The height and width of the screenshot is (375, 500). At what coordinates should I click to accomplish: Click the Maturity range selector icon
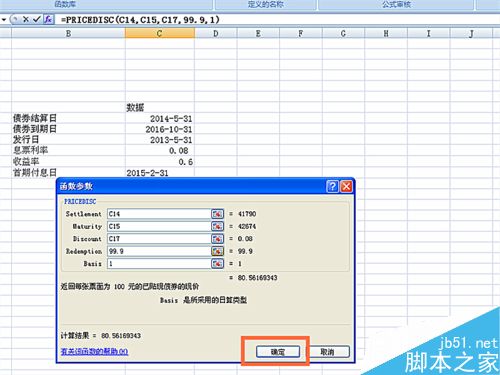217,226
